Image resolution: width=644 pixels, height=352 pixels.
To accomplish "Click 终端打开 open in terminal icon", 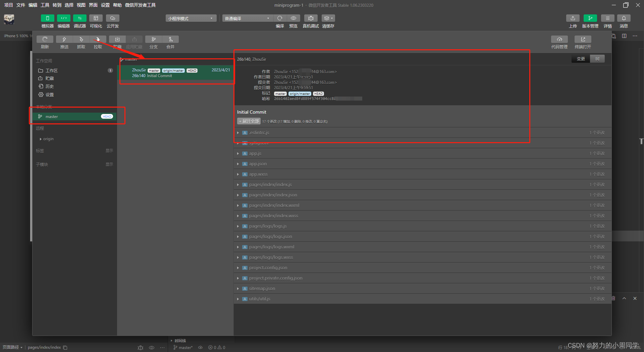I will (x=583, y=39).
